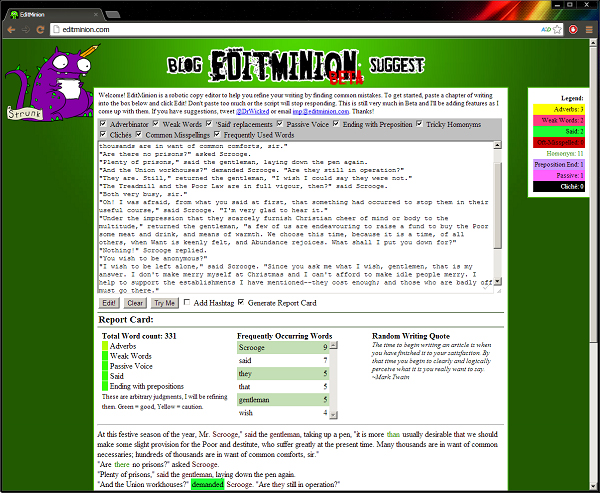Toggle the Tricky Homonyms checkbox

pyautogui.click(x=419, y=124)
